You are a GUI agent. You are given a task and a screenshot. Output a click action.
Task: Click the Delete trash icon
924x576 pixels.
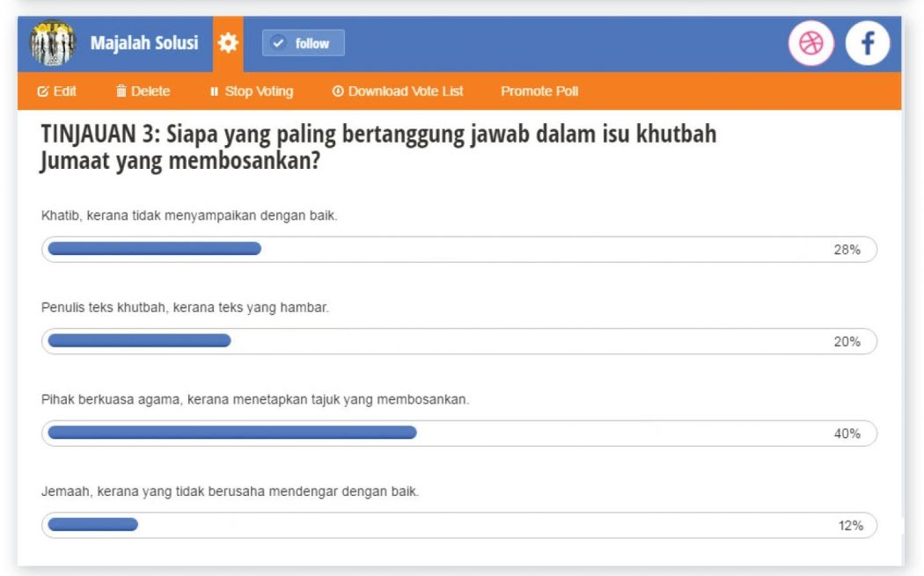tap(121, 91)
